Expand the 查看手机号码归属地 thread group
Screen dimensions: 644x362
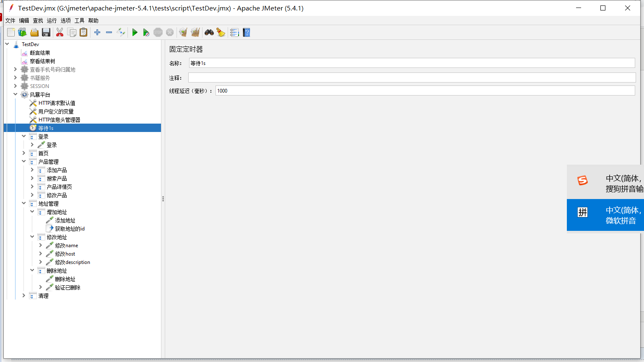click(x=16, y=69)
